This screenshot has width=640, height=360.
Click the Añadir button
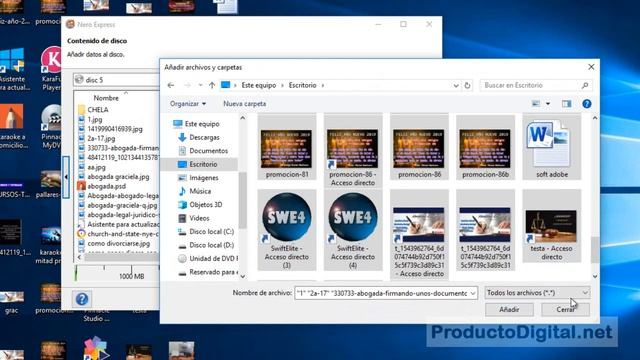coord(509,309)
